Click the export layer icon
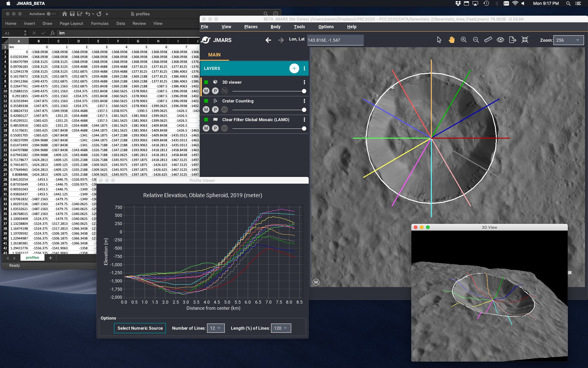 (x=513, y=40)
